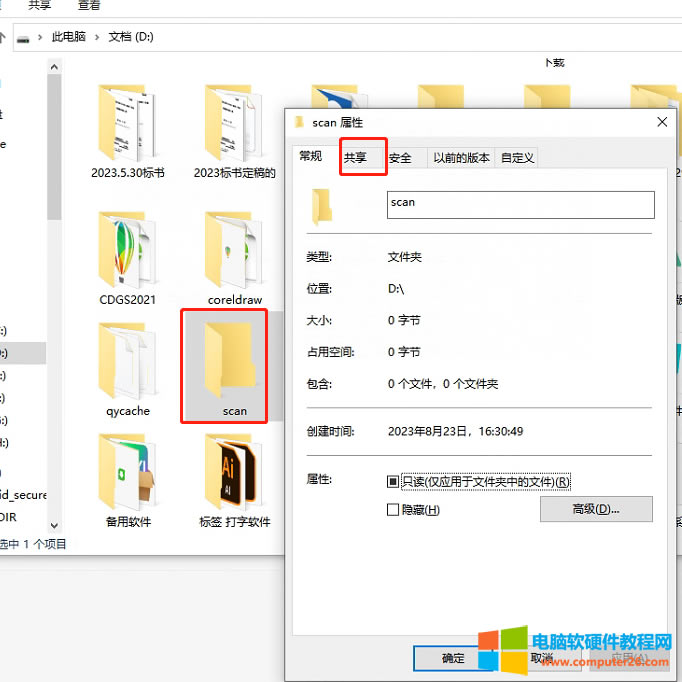Viewport: 682px width, 682px height.
Task: Open the CDGS2021 folder
Action: (x=127, y=258)
